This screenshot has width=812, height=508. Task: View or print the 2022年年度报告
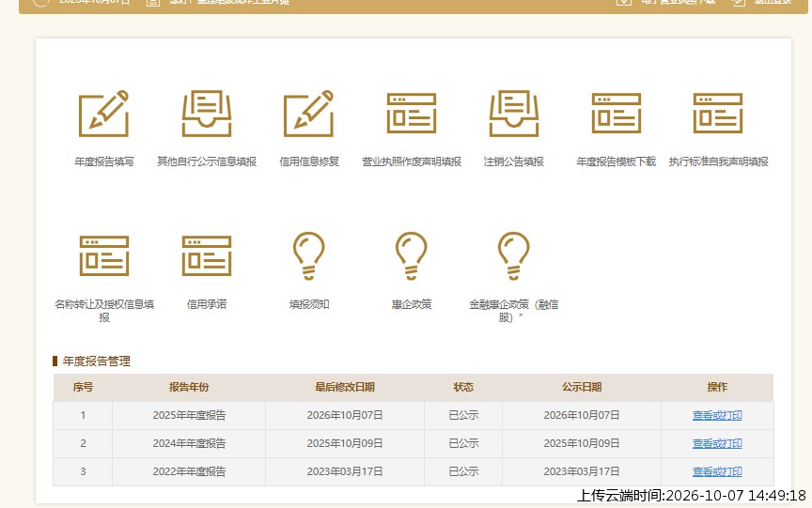tap(717, 471)
